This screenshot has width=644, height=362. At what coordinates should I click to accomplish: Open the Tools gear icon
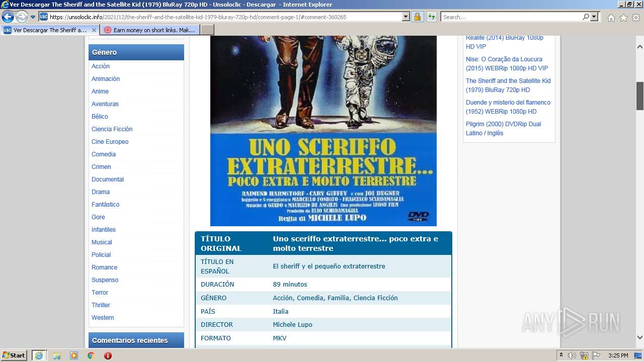636,18
